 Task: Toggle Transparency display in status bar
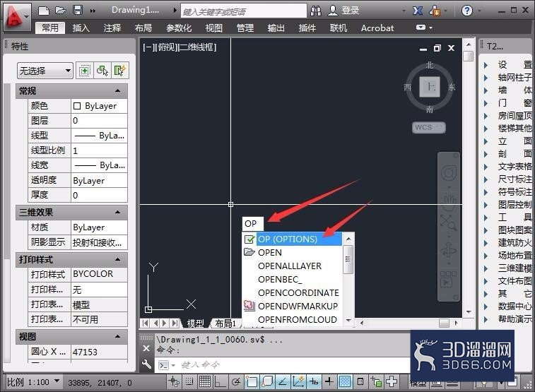(x=345, y=381)
